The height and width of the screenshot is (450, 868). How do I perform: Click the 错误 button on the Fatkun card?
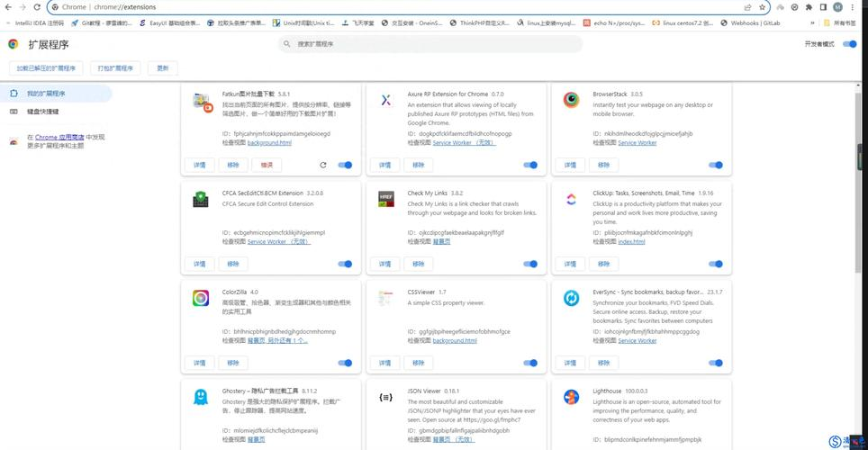[x=267, y=165]
